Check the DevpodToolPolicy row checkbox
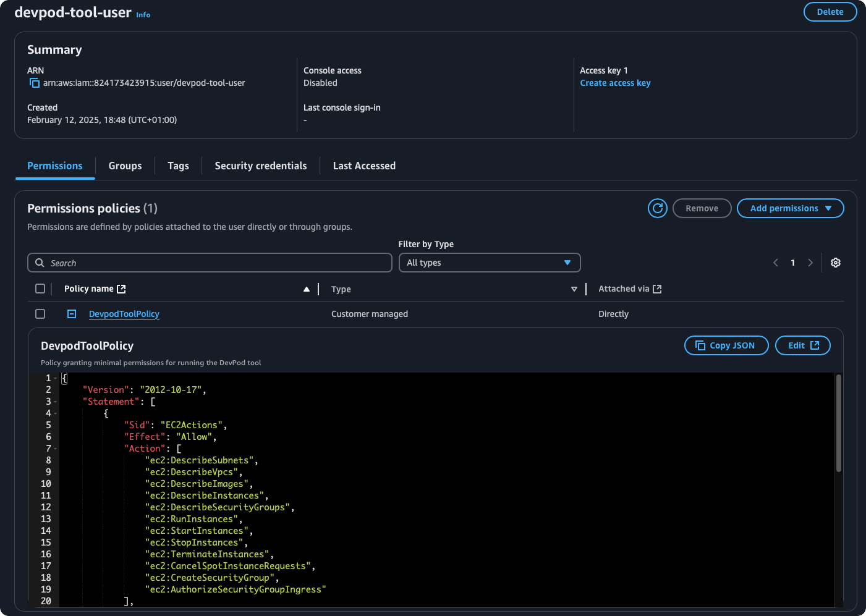The width and height of the screenshot is (866, 616). point(40,314)
